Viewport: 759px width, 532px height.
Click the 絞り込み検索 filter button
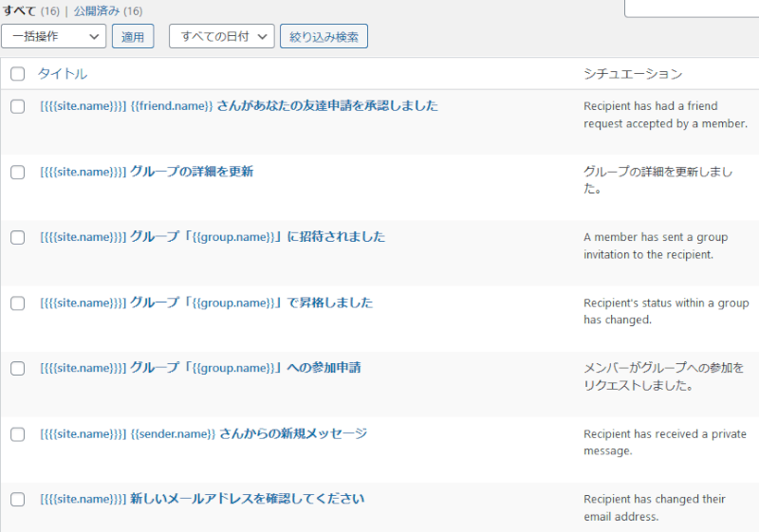[x=324, y=36]
